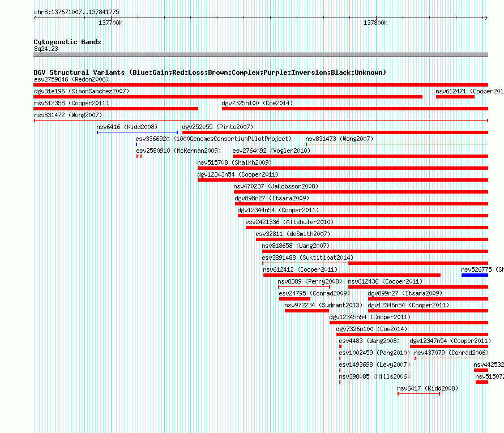Click the esv2759646 (Redon2006) variant label
The width and height of the screenshot is (504, 433).
(x=71, y=79)
